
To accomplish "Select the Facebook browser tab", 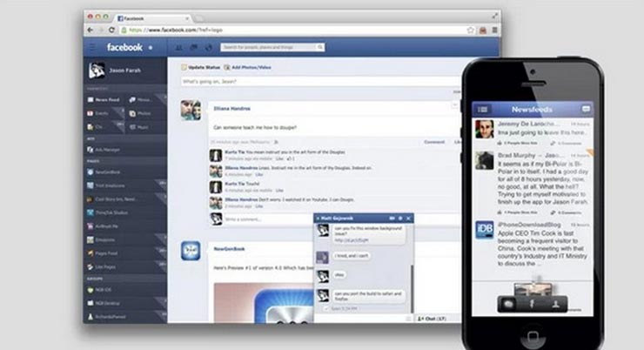I will tap(152, 18).
